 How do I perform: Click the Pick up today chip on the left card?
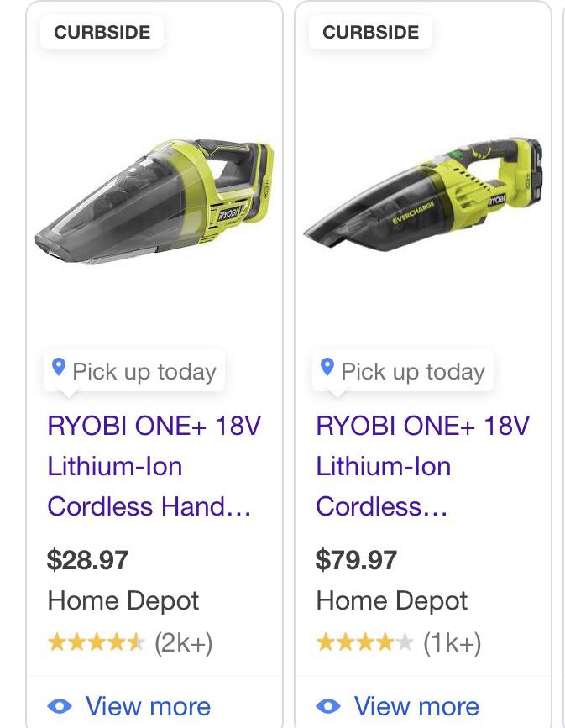(134, 370)
